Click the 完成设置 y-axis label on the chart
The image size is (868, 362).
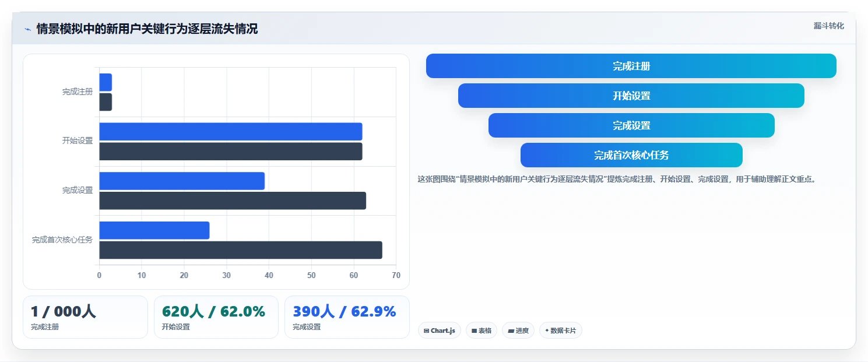tap(78, 191)
